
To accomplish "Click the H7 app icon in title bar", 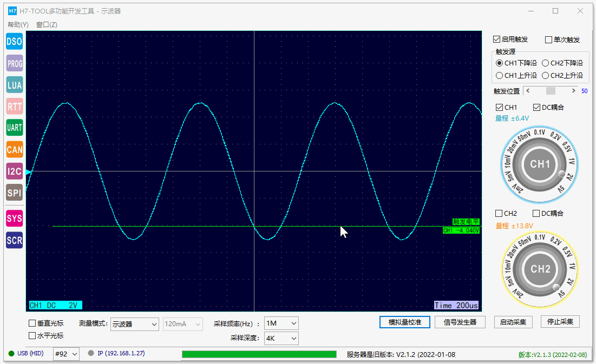I will [12, 11].
